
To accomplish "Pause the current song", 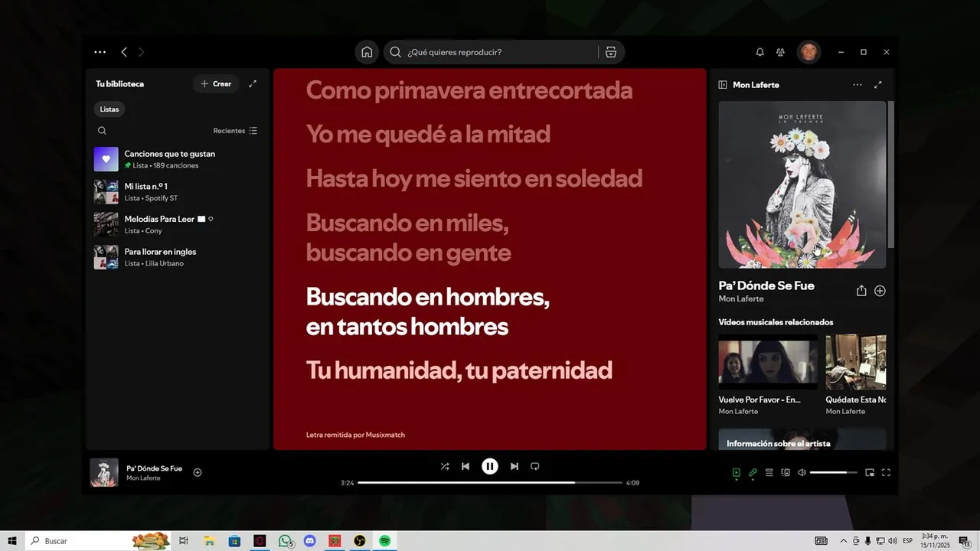I will click(490, 466).
